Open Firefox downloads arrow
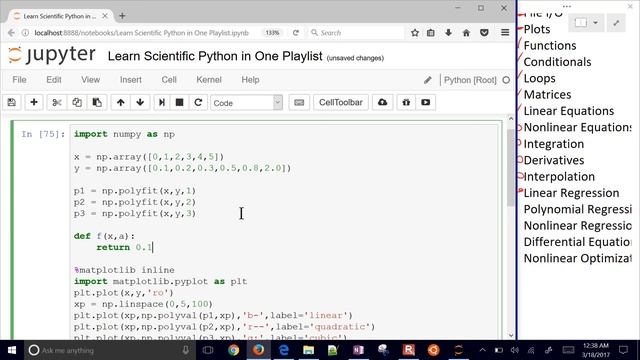 (x=448, y=33)
